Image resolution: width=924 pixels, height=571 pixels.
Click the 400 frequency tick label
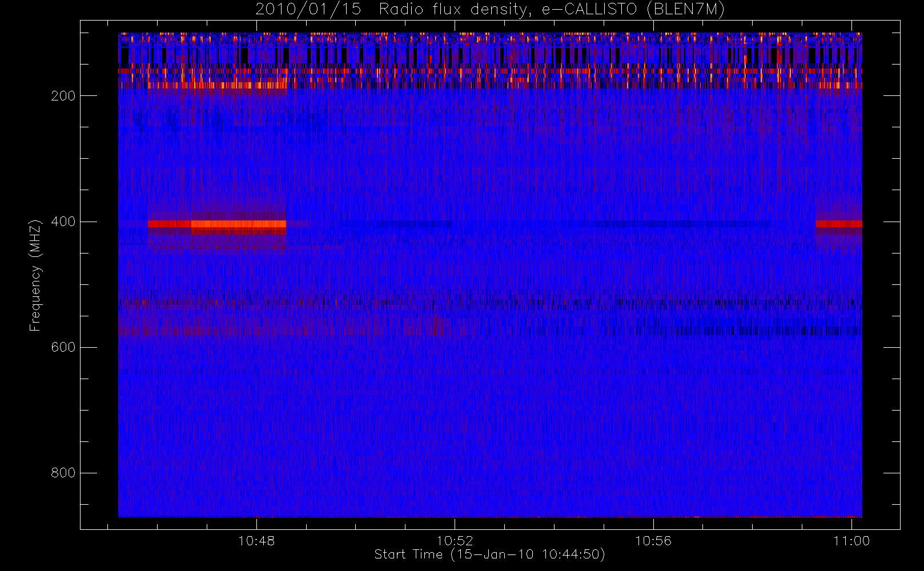tap(63, 222)
